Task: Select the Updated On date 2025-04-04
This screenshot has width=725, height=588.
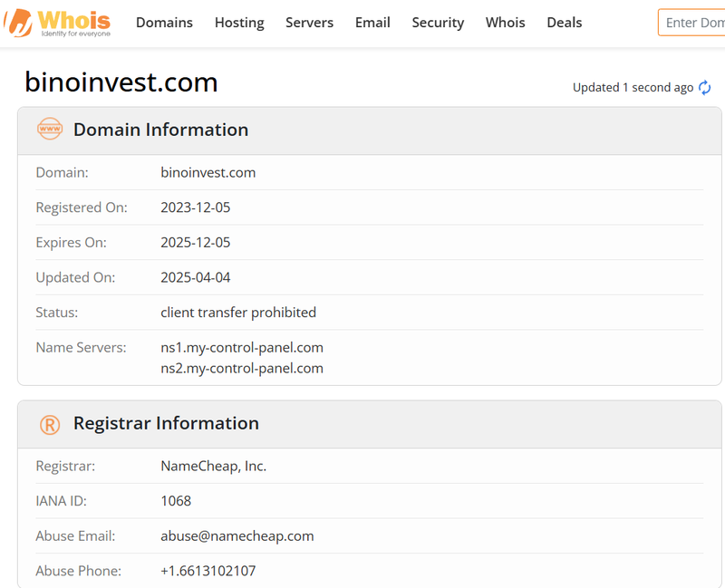Action: click(x=195, y=277)
